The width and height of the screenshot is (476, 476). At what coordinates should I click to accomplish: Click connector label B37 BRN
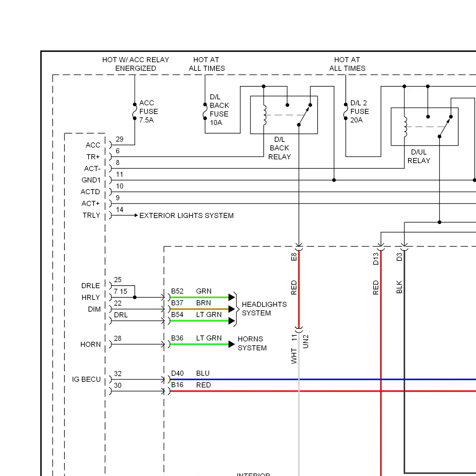(x=191, y=303)
